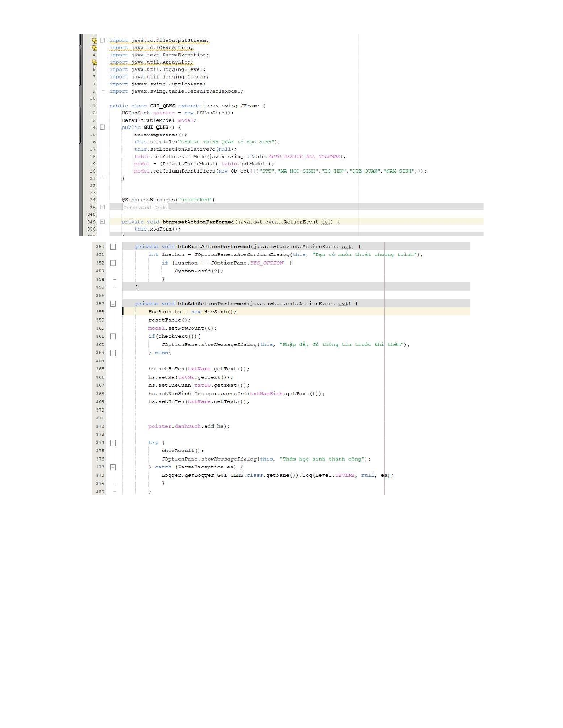Click the hint lightbulb beside the ArrayList import
The height and width of the screenshot is (728, 563).
click(x=94, y=62)
